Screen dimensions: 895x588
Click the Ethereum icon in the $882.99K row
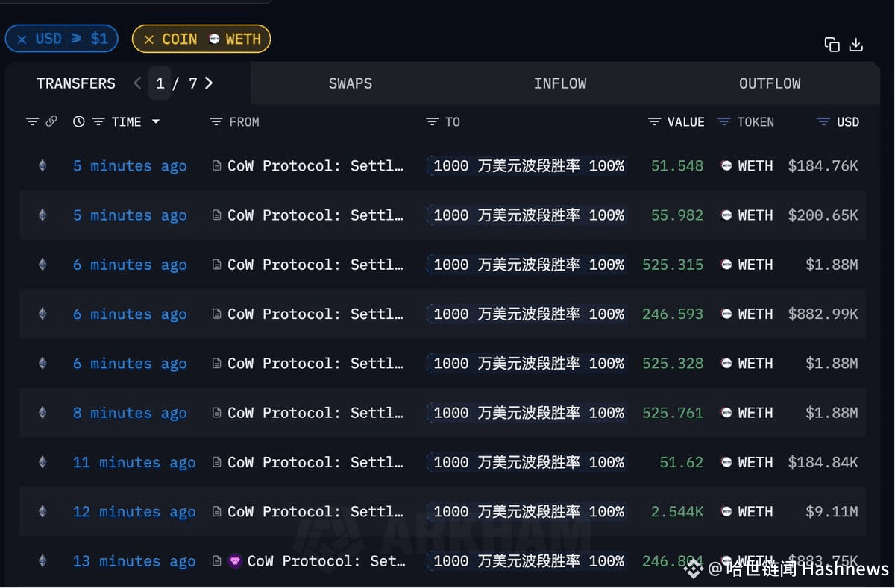43,314
